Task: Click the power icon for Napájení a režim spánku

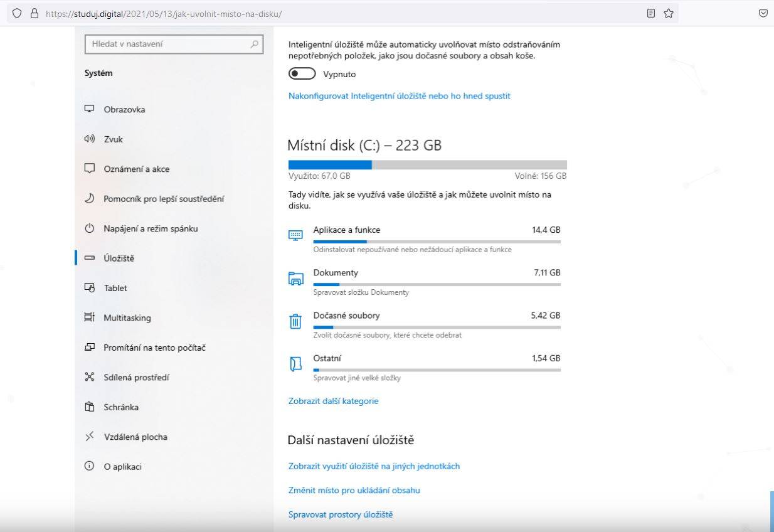Action: coord(89,228)
